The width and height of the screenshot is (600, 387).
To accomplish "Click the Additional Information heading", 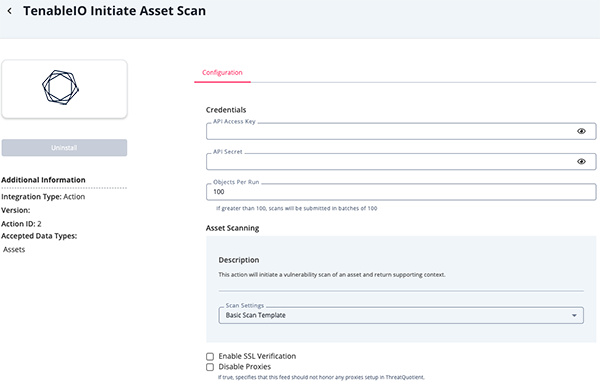I will pos(43,180).
